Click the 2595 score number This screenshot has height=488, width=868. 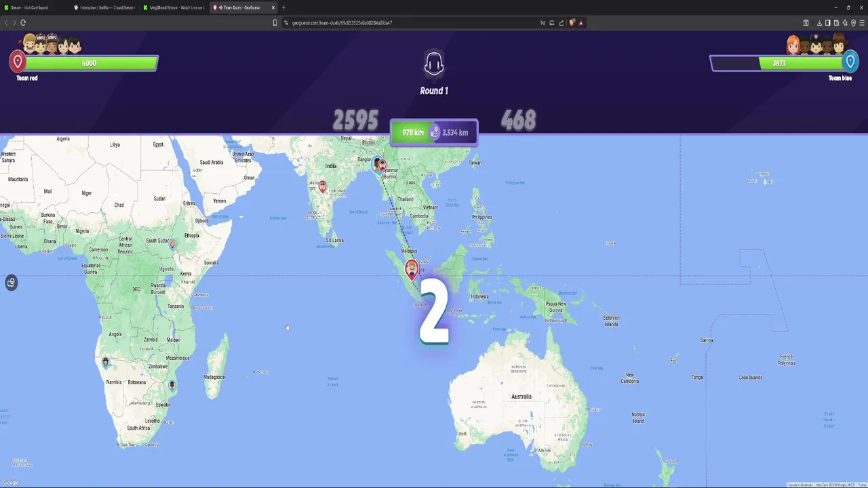tap(355, 121)
